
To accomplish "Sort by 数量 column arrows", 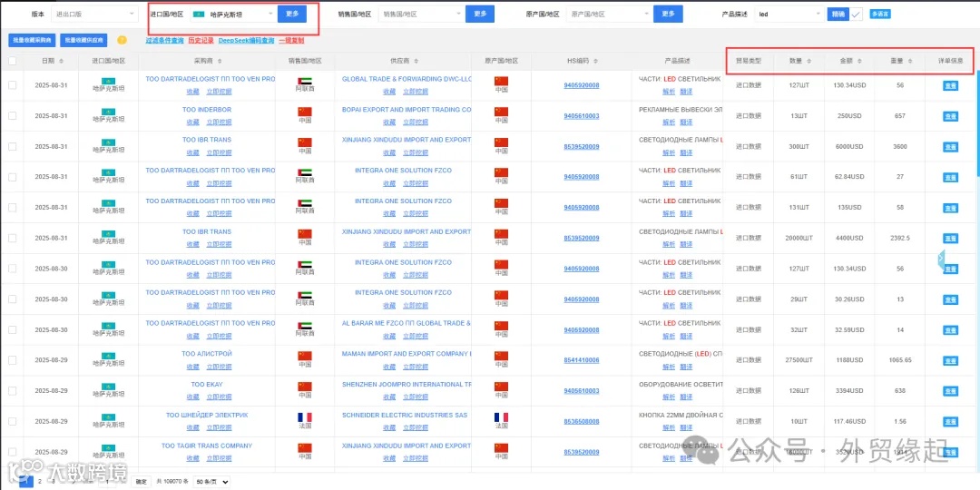I will tap(809, 62).
